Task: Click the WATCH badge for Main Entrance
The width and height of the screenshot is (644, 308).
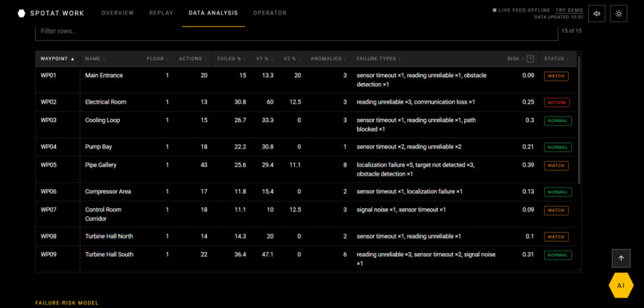Action: pos(557,77)
